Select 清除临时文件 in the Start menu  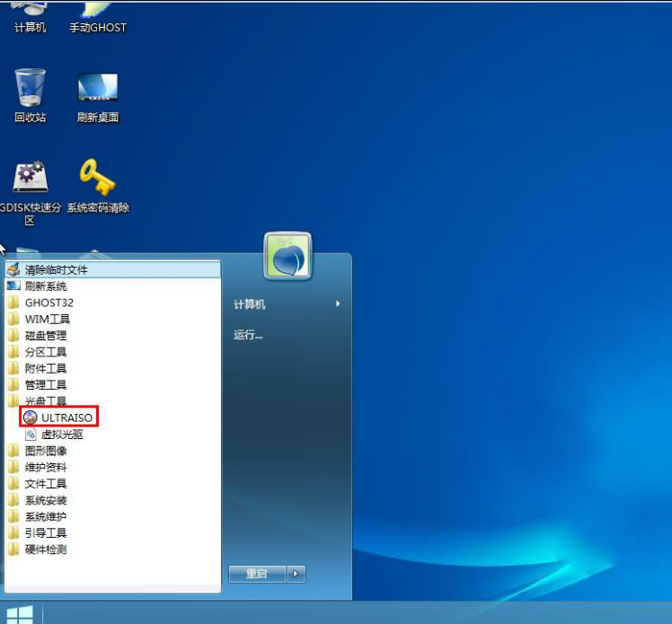click(112, 270)
